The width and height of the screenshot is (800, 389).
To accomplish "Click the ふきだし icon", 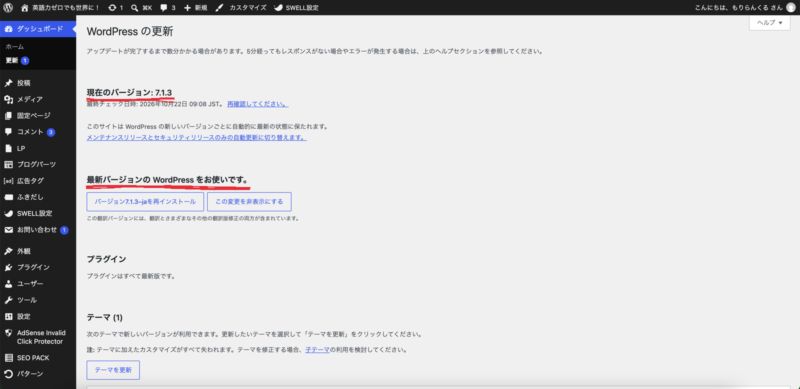I will coord(8,197).
